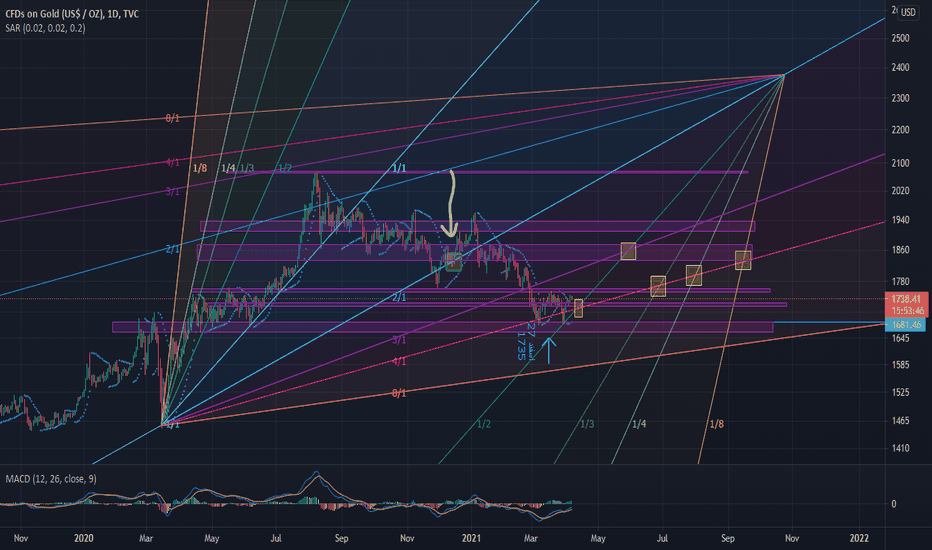Click the MACD (12, 26, close, 9) legend
Image resolution: width=932 pixels, height=550 pixels.
coord(51,479)
